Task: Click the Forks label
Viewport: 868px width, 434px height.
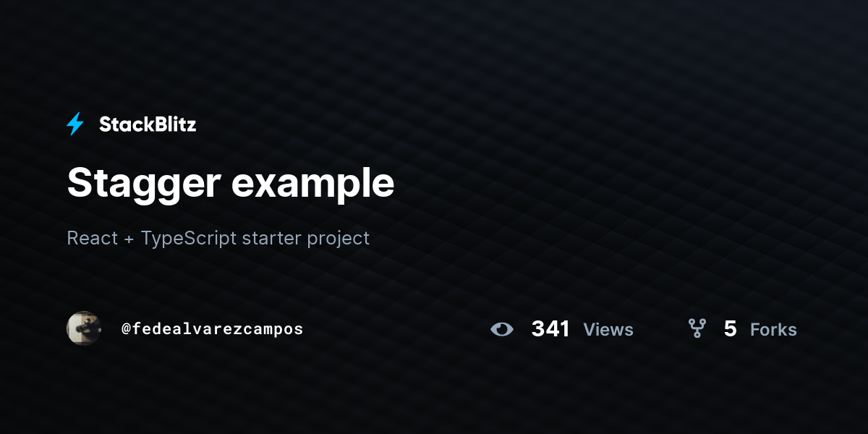Action: pyautogui.click(x=773, y=330)
